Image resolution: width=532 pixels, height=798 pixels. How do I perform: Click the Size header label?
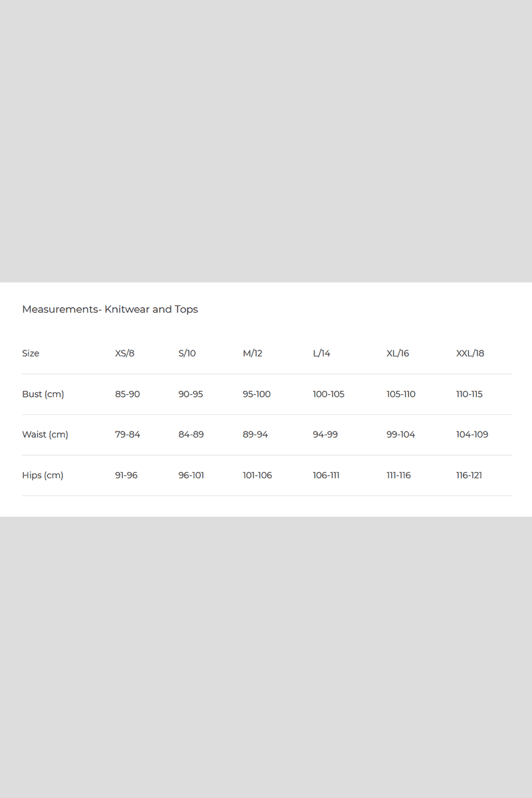31,353
